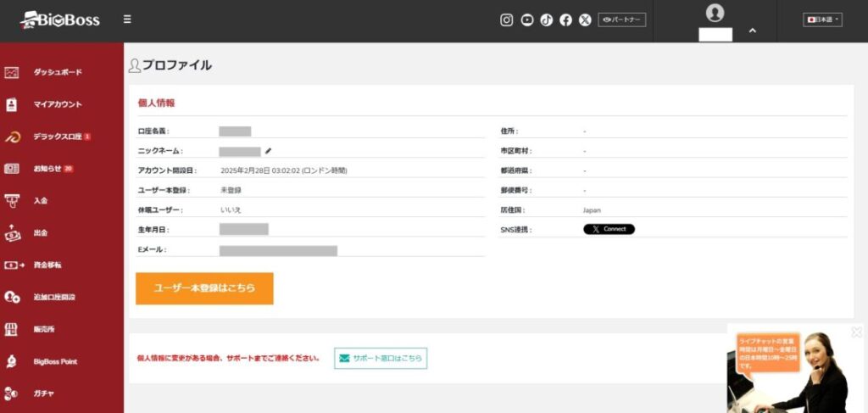Open the 日本語 language dropdown

click(x=822, y=20)
